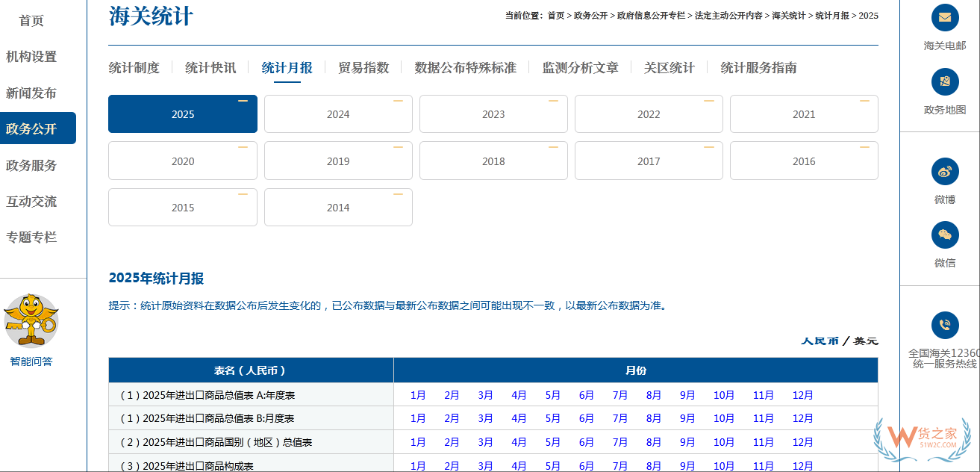Click the 12360 service hotline phone icon

click(944, 326)
